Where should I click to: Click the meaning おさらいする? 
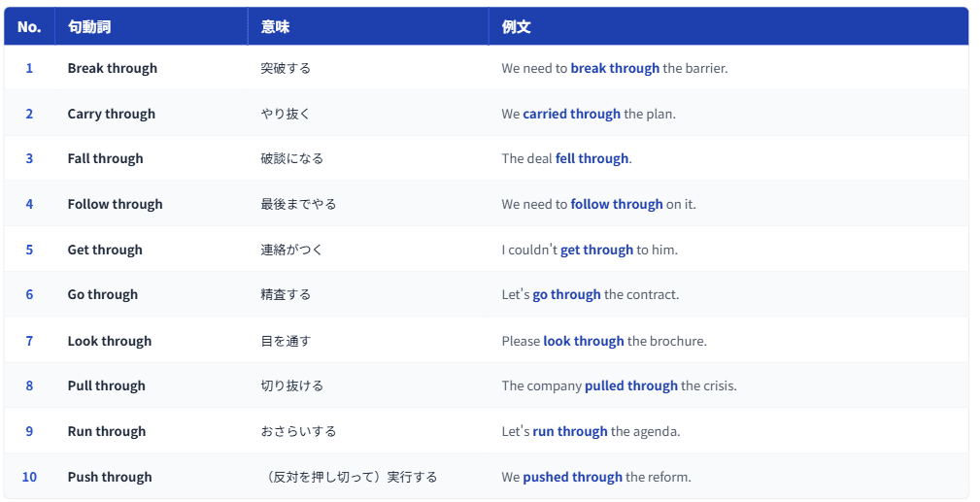point(298,432)
